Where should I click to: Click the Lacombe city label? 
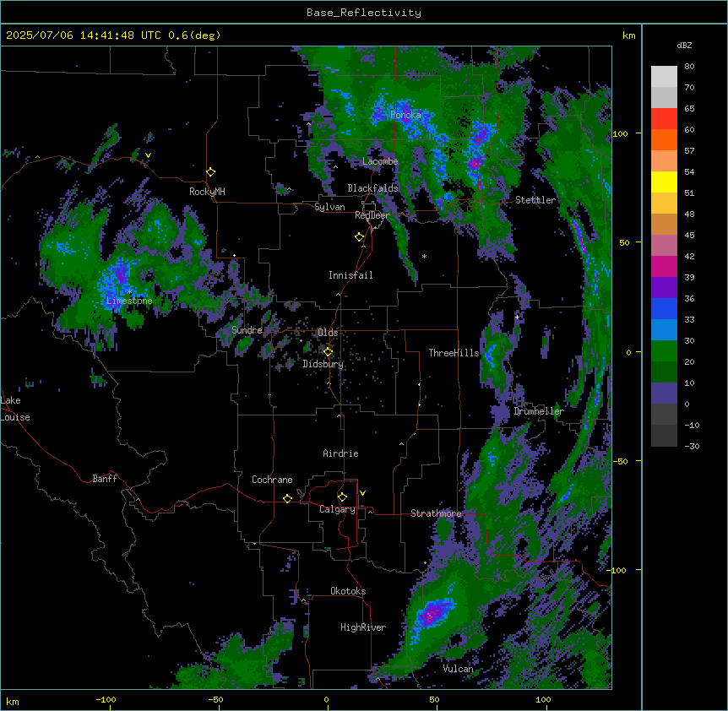point(380,161)
